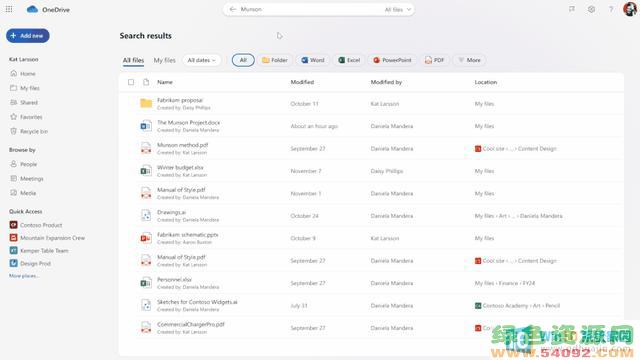Click the Favorites star icon
The width and height of the screenshot is (640, 360).
pos(13,117)
